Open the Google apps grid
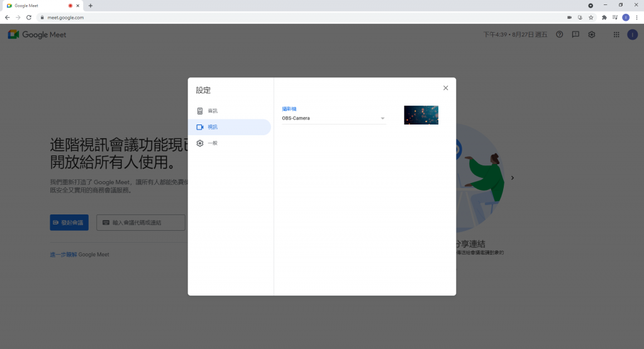Screen dimensions: 644x349 click(616, 35)
